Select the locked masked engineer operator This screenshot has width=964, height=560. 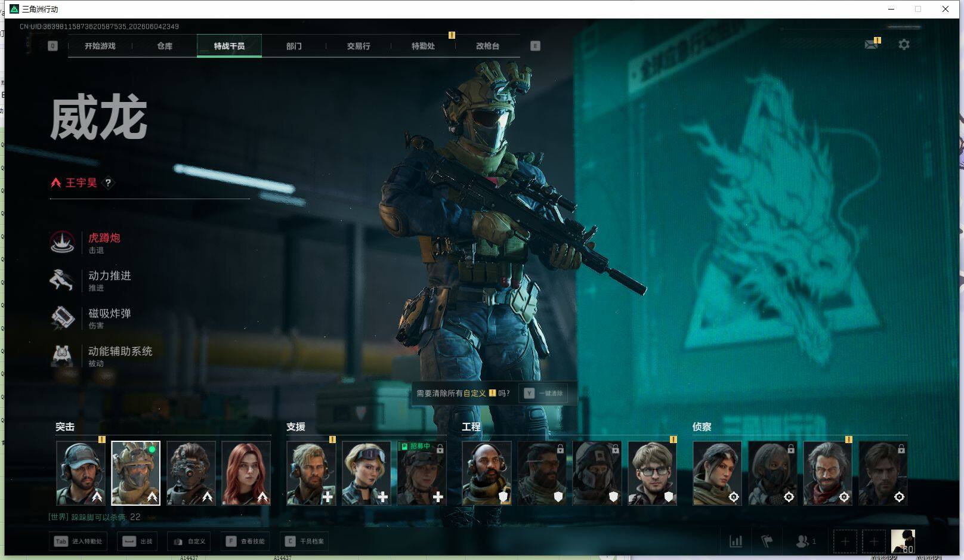click(597, 473)
